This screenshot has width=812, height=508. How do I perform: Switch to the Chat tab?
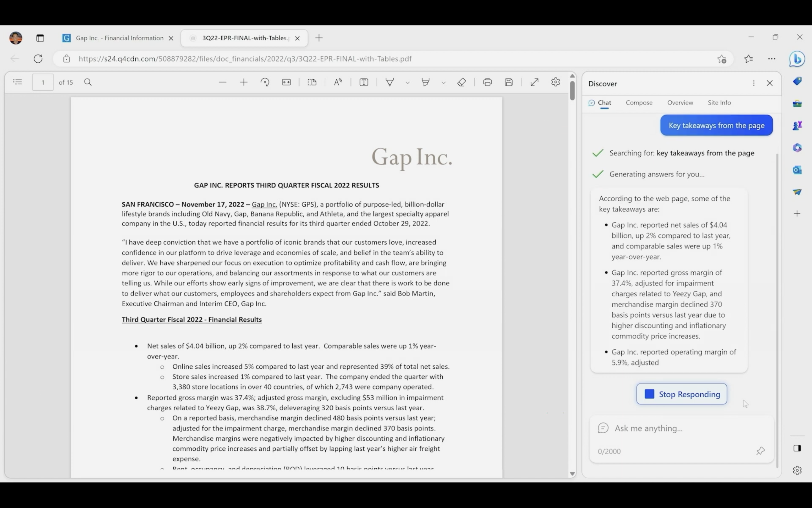[x=600, y=103]
